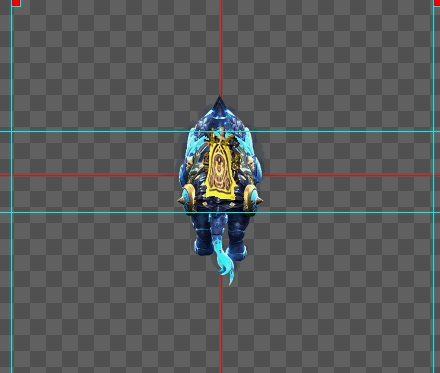Click the golden spiked armor on right flank
The image size is (440, 373).
point(253,197)
